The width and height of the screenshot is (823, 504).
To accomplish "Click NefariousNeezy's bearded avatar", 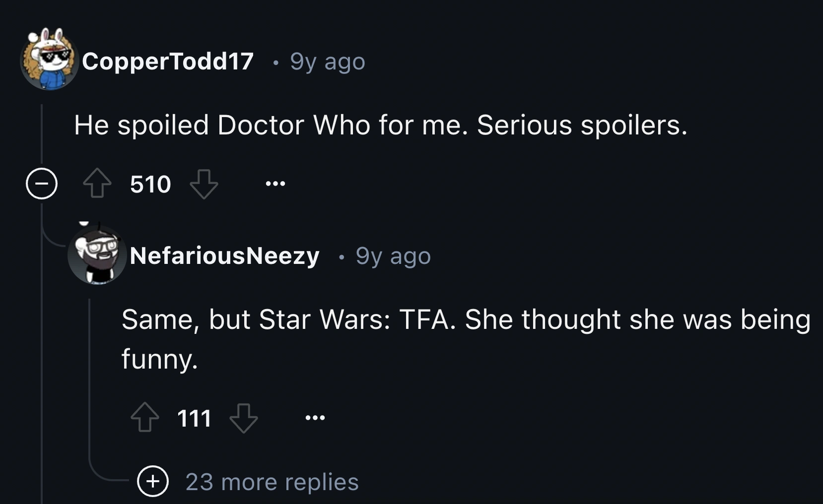I will point(97,255).
